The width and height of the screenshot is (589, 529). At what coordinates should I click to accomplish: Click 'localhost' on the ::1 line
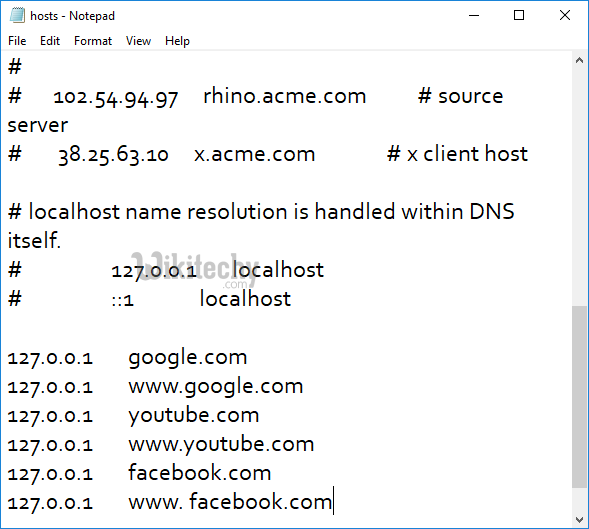(245, 299)
